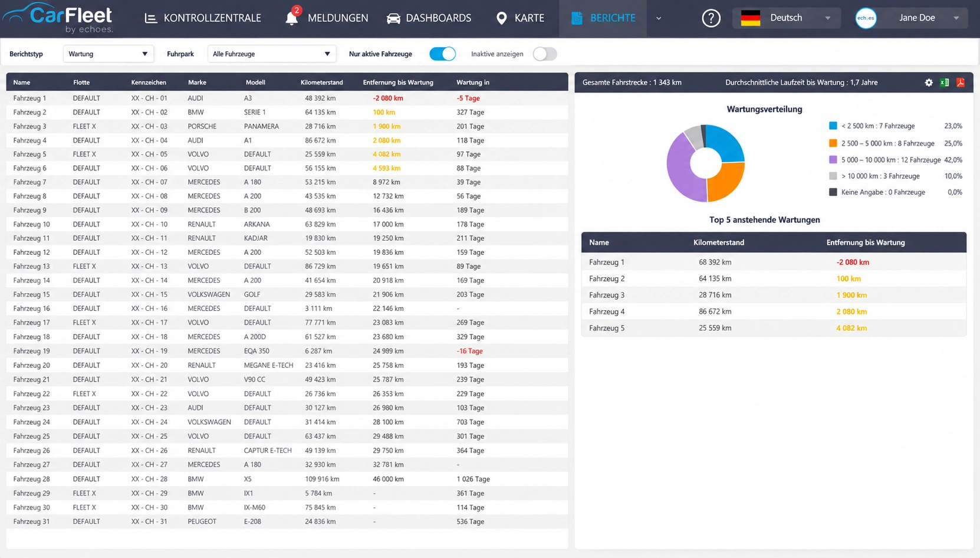Disable the Nur aktive Fahrzeuge switch
This screenshot has width=980, height=558.
[x=442, y=54]
